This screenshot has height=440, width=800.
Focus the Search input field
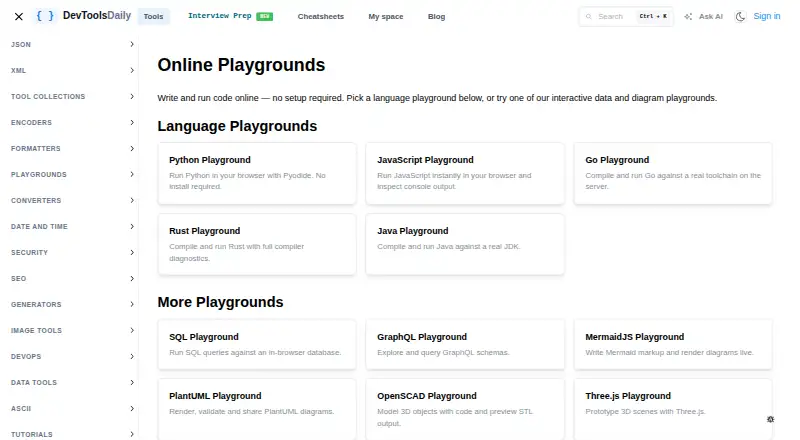[x=626, y=16]
